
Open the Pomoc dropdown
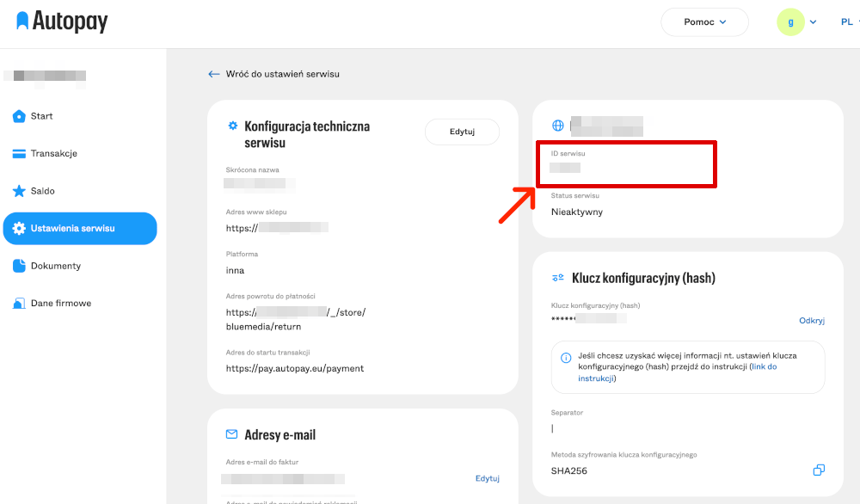704,22
